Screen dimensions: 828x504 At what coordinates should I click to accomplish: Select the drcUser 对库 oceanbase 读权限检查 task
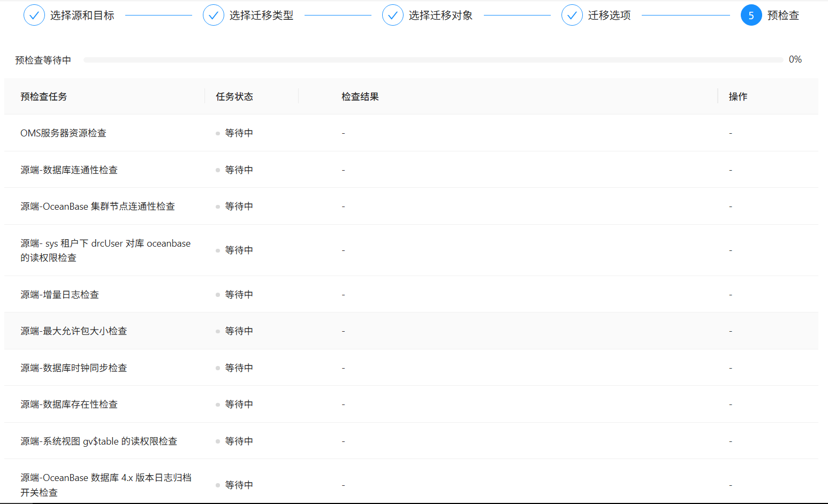click(105, 250)
